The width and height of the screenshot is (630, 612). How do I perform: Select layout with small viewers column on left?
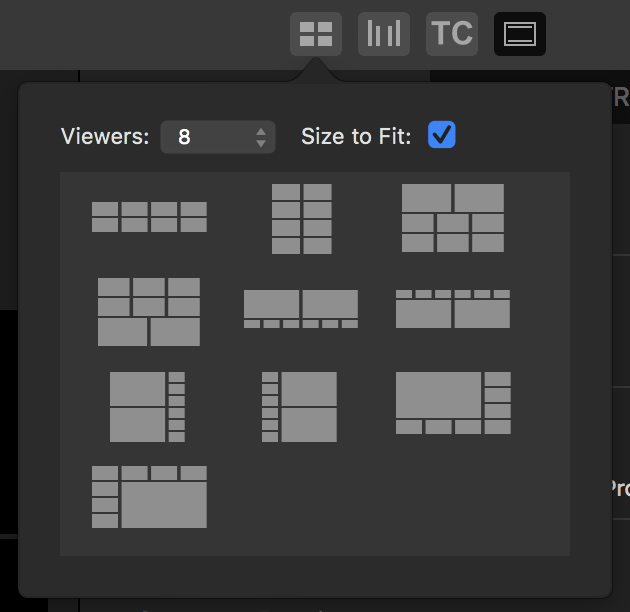click(299, 407)
